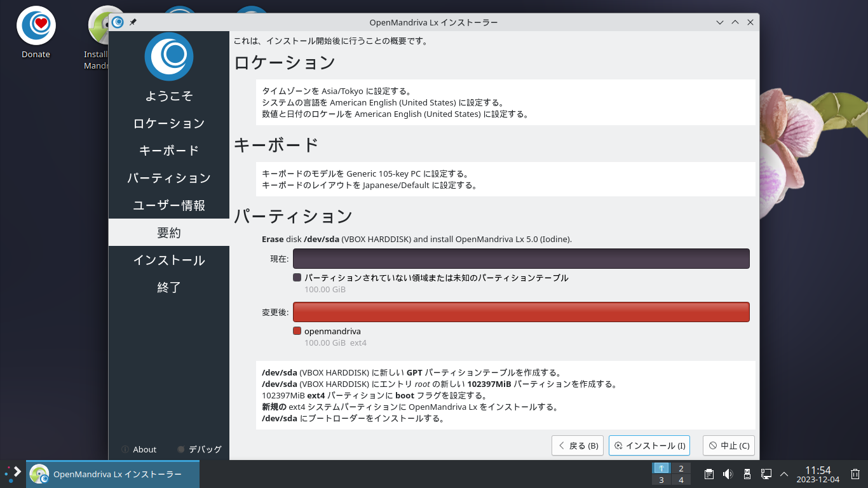
Task: Toggle the pin icon in the title bar
Action: 133,22
